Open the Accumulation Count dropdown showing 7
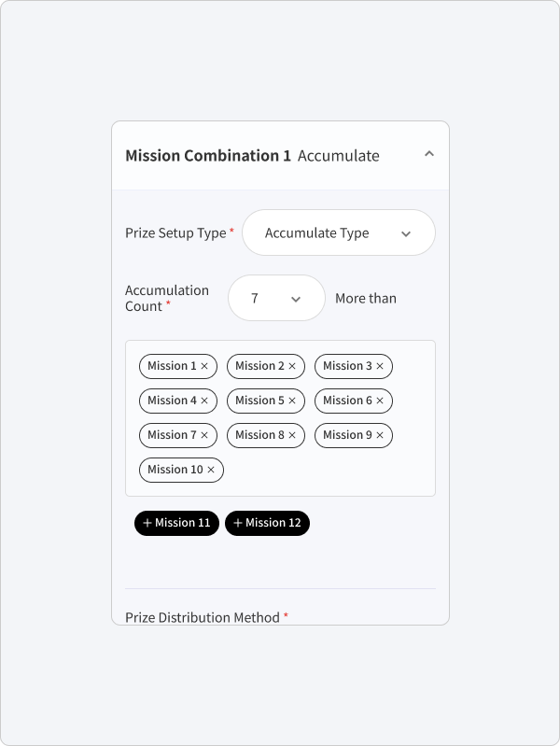The width and height of the screenshot is (560, 746). coord(276,298)
